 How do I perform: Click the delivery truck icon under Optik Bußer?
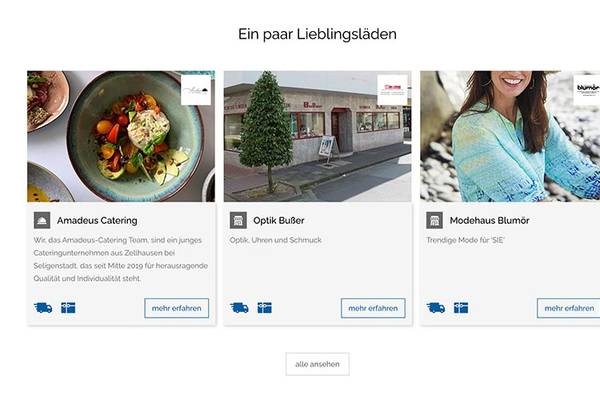click(x=240, y=308)
